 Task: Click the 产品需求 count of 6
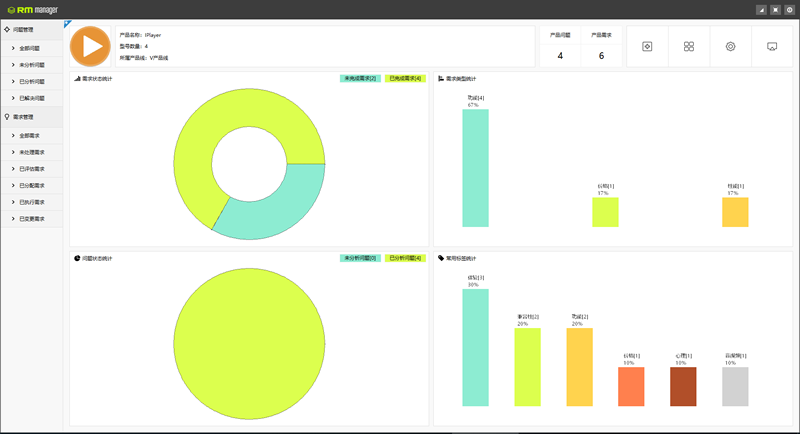pyautogui.click(x=601, y=56)
